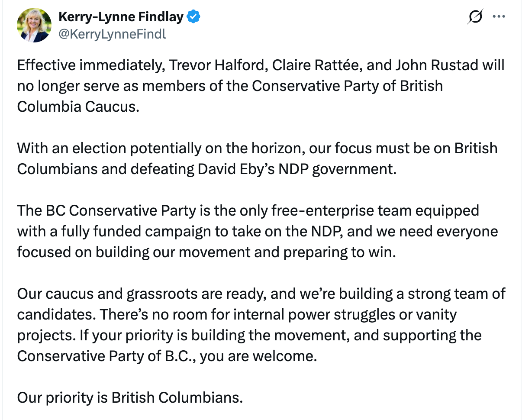Click the 'The BC Conservative Party is' paragraph

click(x=258, y=231)
